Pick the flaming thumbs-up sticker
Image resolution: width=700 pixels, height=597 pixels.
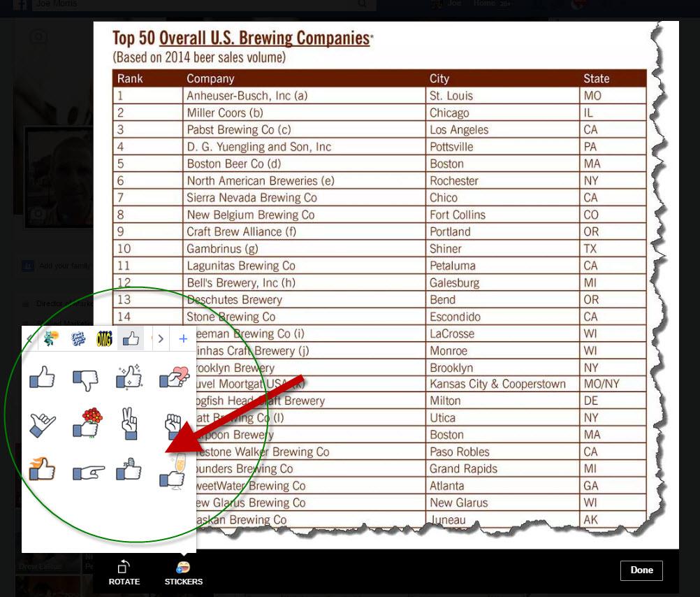pos(43,469)
